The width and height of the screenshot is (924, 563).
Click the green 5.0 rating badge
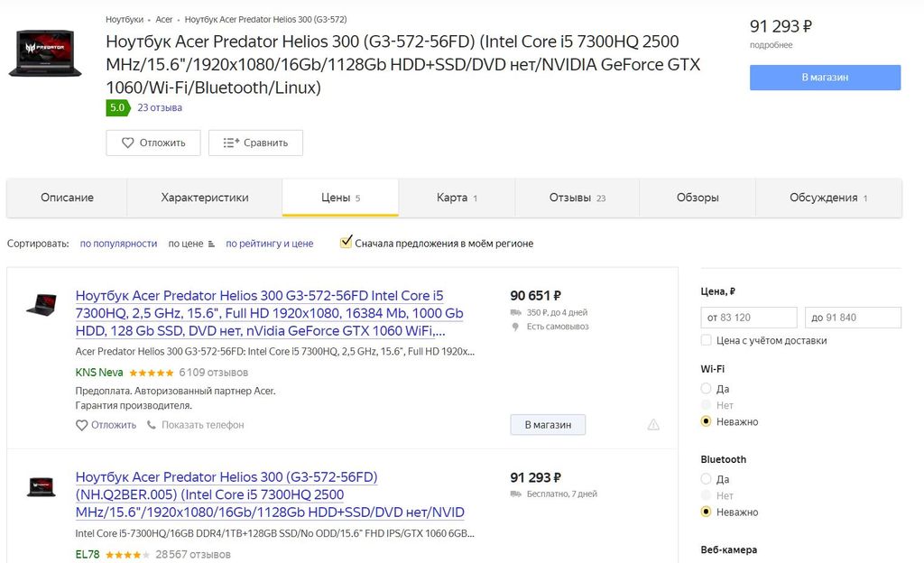[x=117, y=107]
